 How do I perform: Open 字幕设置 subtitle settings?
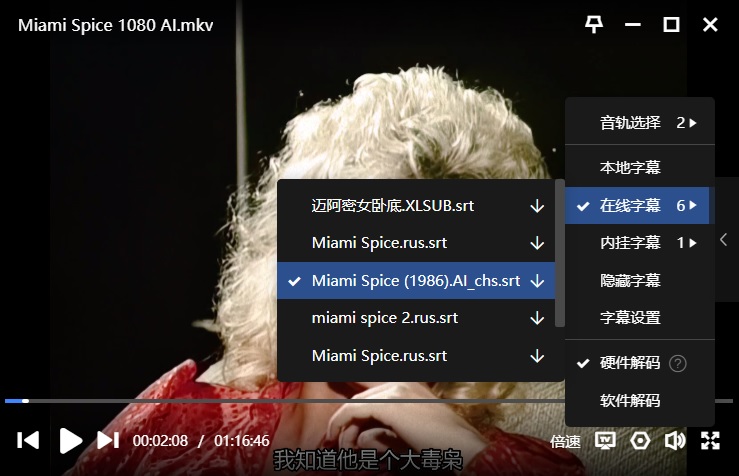(x=630, y=318)
